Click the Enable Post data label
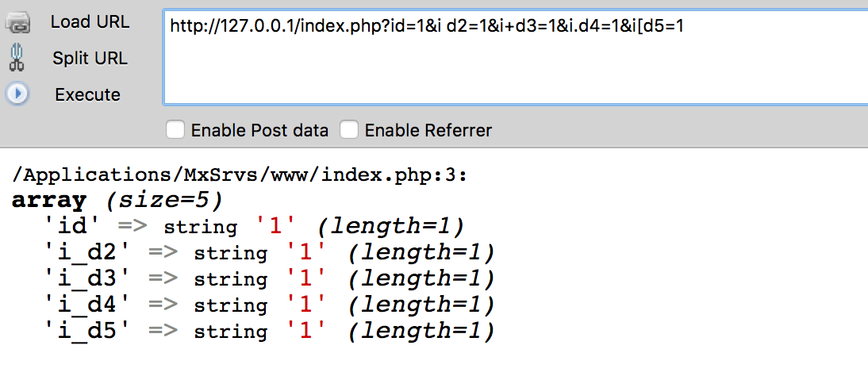 [x=259, y=131]
